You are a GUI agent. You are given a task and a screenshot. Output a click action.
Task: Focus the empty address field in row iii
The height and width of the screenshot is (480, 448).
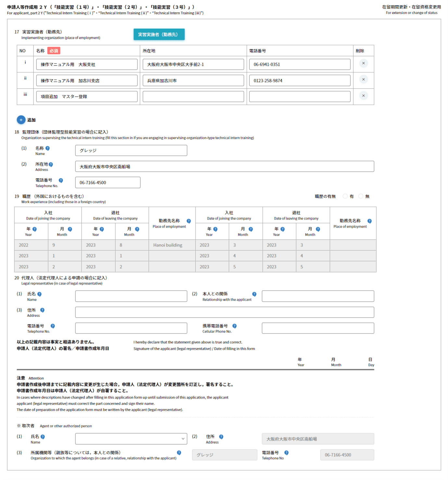pyautogui.click(x=193, y=97)
